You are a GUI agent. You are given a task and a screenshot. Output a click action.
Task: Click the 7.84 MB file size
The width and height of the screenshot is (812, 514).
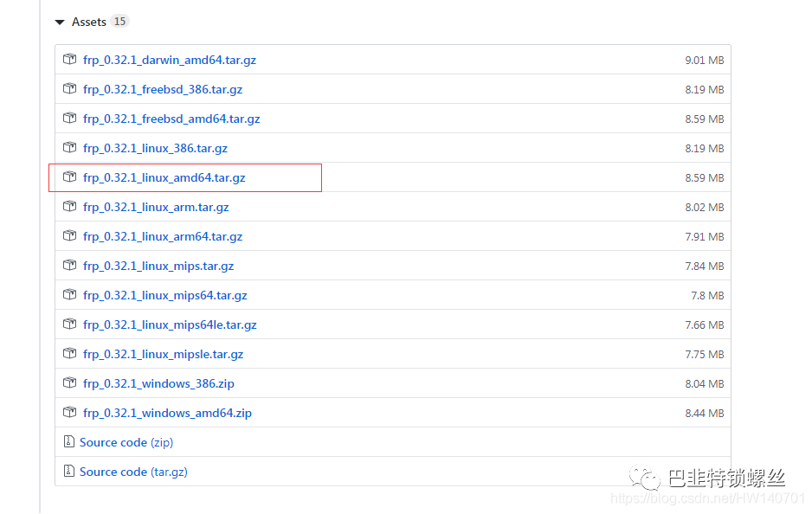point(705,267)
